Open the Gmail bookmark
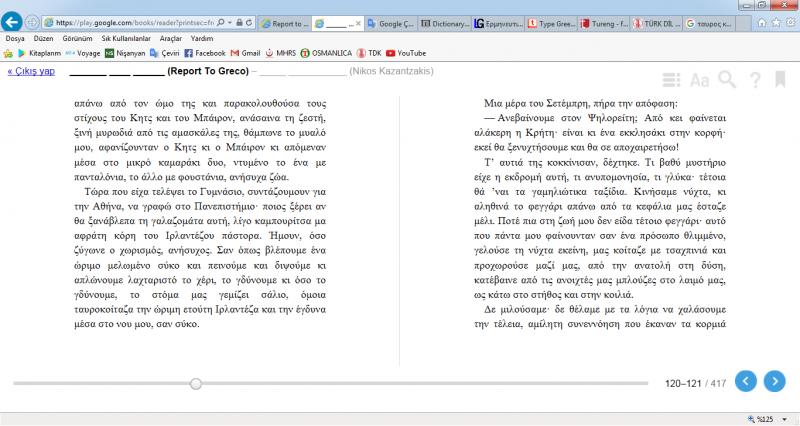 tap(245, 53)
